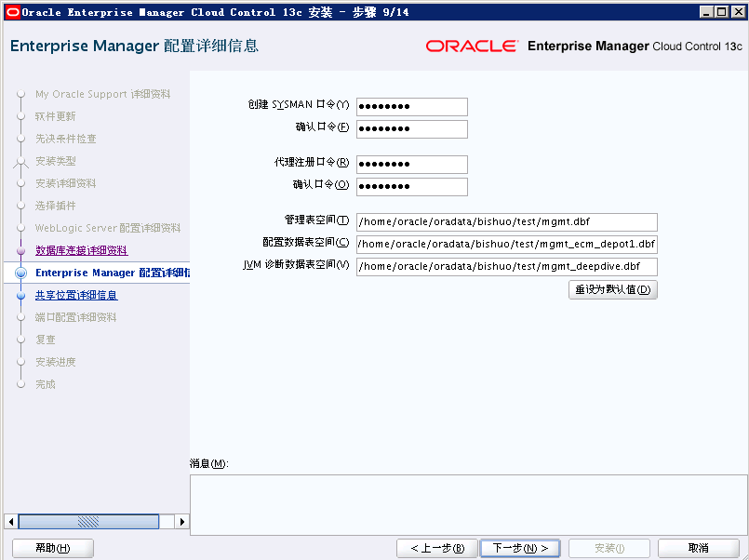Focus the 确认口令(F) password field

(412, 129)
